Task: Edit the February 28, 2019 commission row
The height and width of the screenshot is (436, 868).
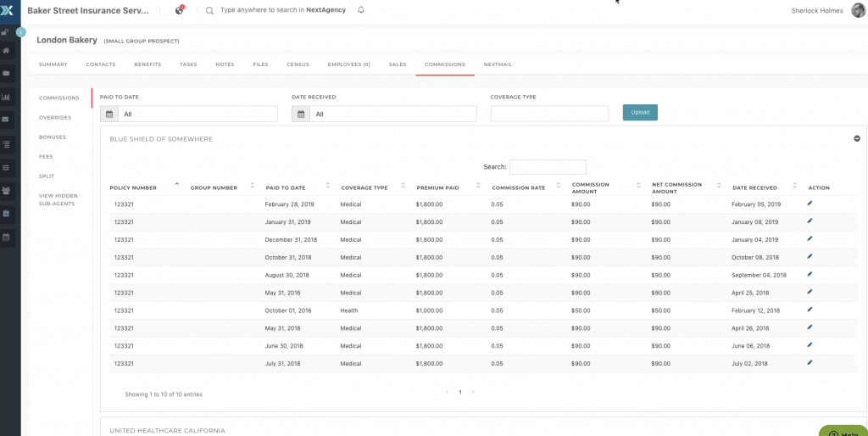Action: [x=810, y=204]
